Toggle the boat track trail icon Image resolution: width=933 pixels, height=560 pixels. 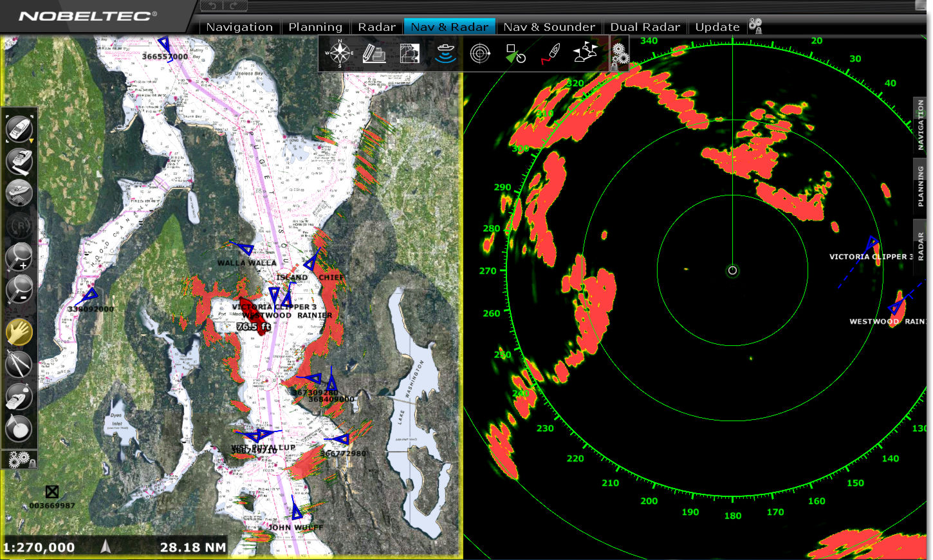tap(550, 53)
